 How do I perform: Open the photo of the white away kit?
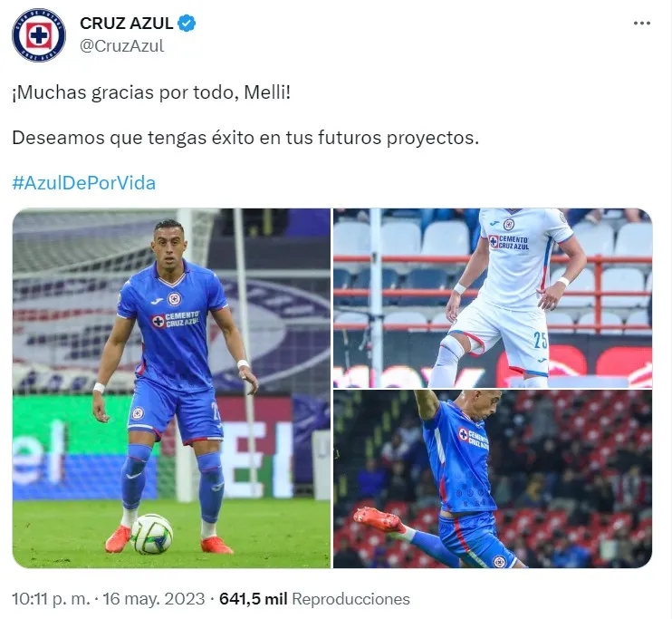pyautogui.click(x=493, y=298)
